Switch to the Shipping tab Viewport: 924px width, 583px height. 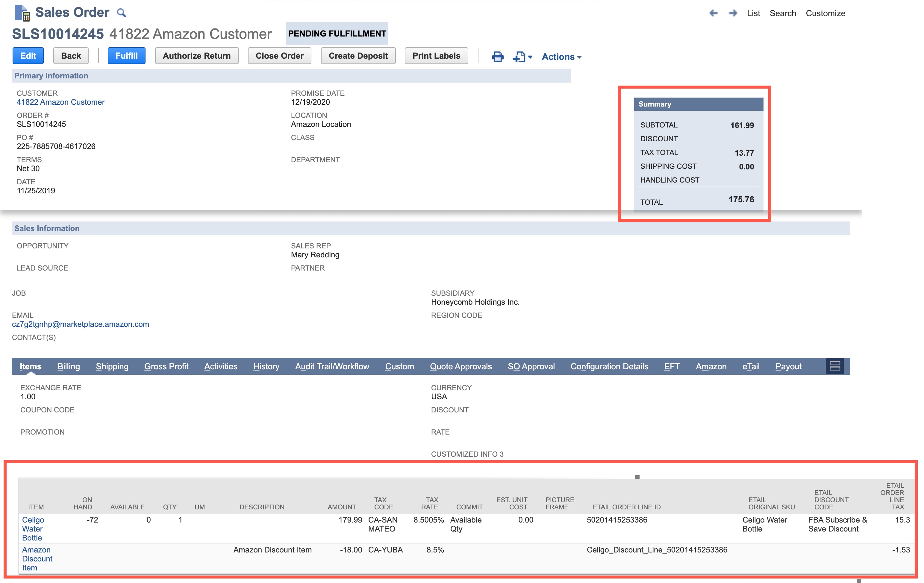tap(112, 366)
